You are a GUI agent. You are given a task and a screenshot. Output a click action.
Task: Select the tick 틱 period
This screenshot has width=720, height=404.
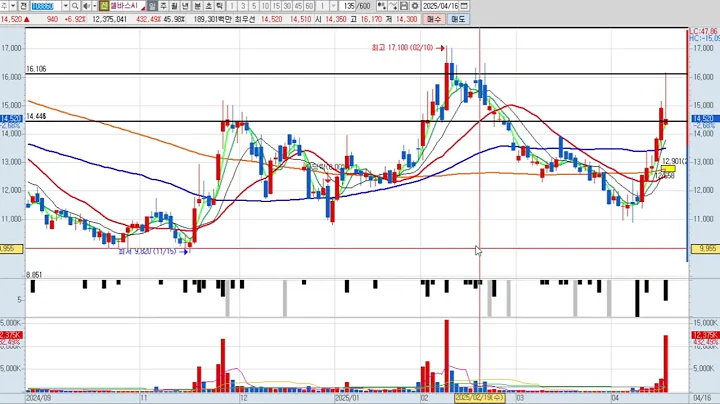(219, 6)
